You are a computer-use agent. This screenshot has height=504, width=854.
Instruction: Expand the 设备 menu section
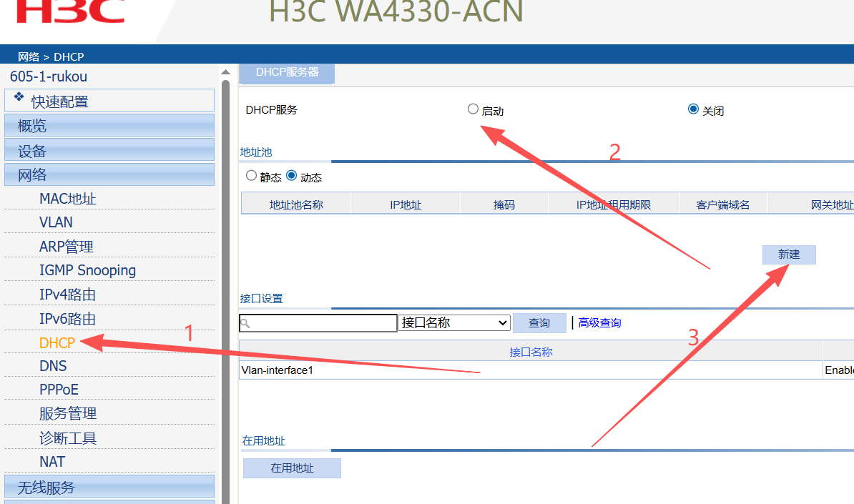(x=109, y=149)
